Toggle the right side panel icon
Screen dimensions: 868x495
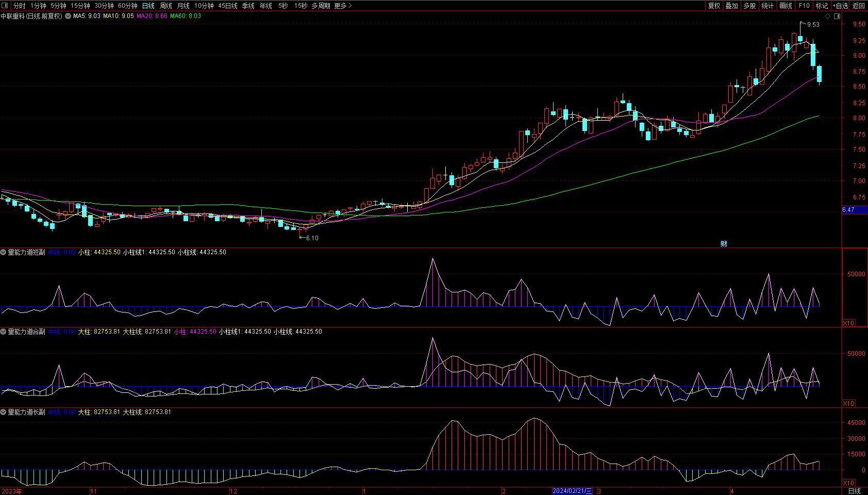[838, 16]
